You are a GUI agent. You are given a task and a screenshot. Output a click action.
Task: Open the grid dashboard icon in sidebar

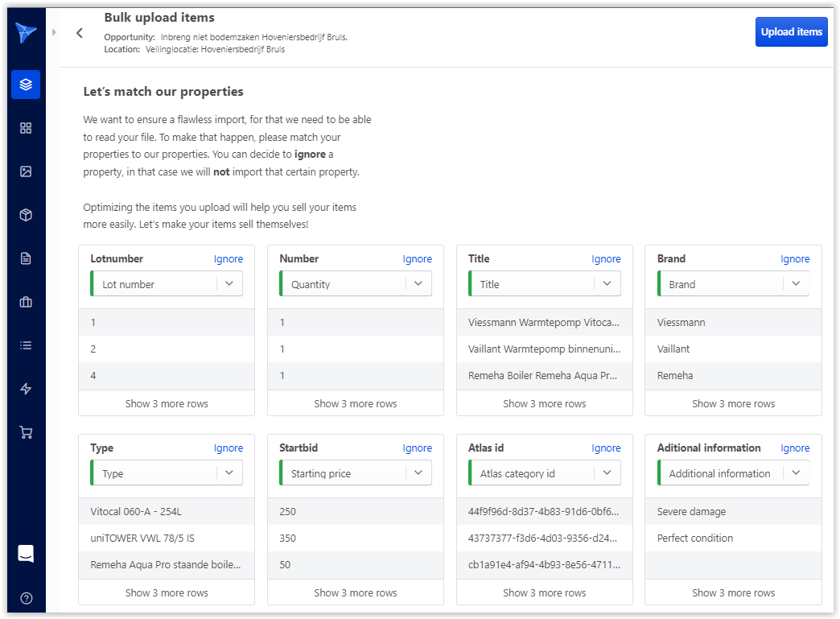[x=26, y=128]
